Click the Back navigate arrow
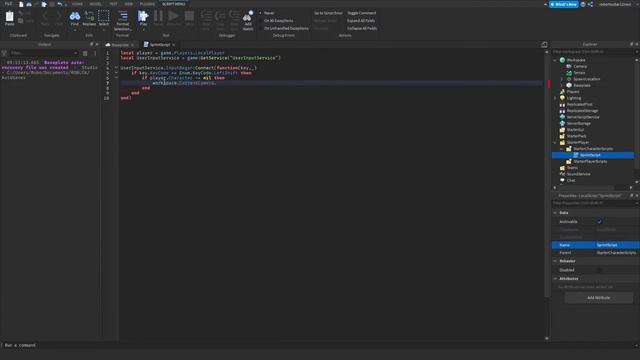This screenshot has width=640, height=360. pyautogui.click(x=45, y=16)
